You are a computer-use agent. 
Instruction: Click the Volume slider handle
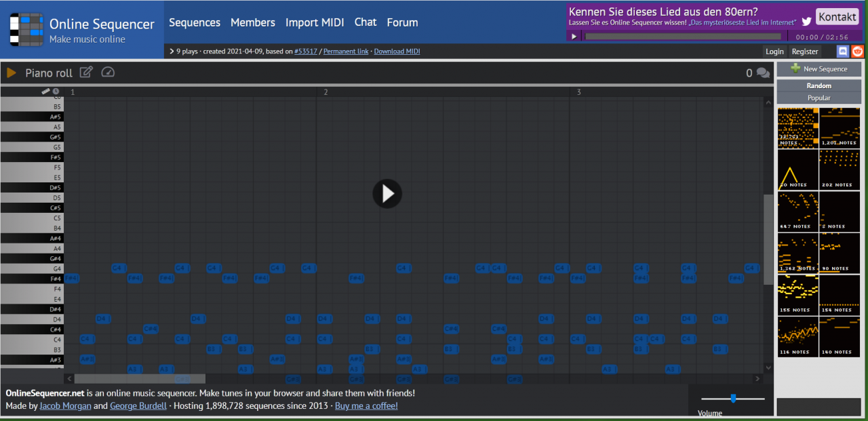[x=733, y=399]
